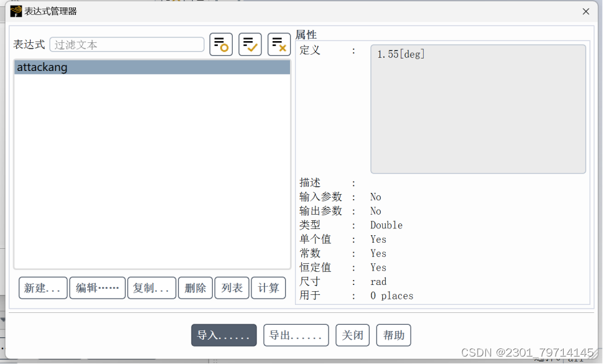The height and width of the screenshot is (364, 603).
Task: Click the 新建 (New) button
Action: (x=42, y=287)
